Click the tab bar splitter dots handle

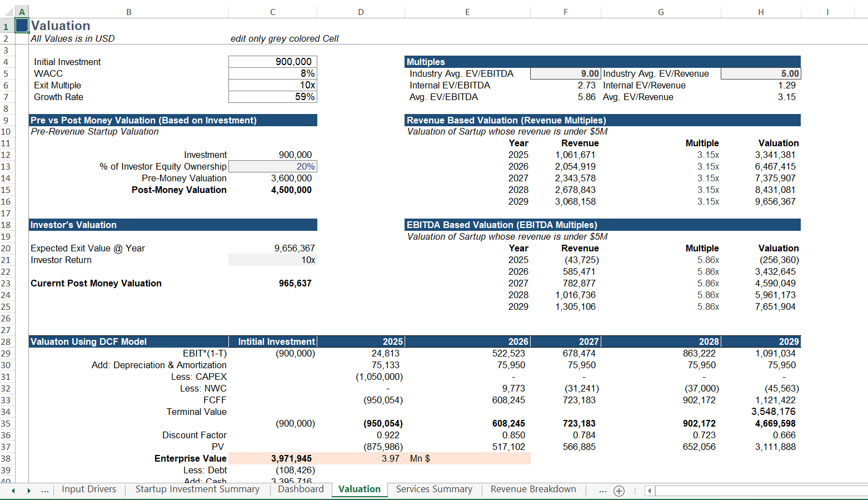coord(635,491)
